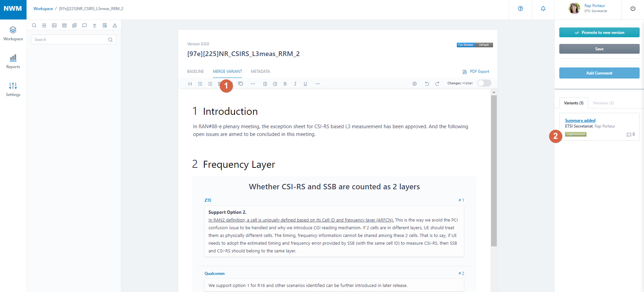Undo the last edit
Viewport: 644px width, 292px height.
tap(427, 84)
